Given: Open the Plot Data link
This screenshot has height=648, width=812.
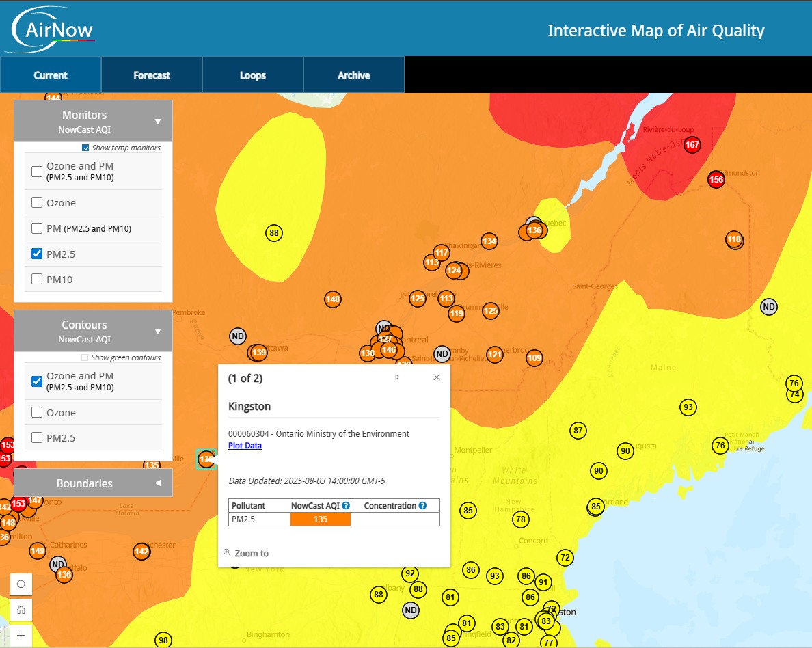Looking at the screenshot, I should pyautogui.click(x=245, y=446).
